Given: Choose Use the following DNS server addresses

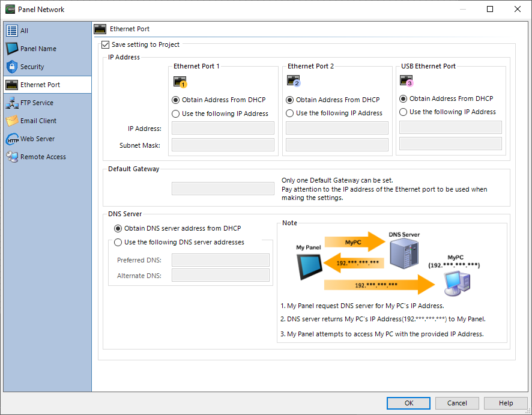Looking at the screenshot, I should (x=118, y=242).
